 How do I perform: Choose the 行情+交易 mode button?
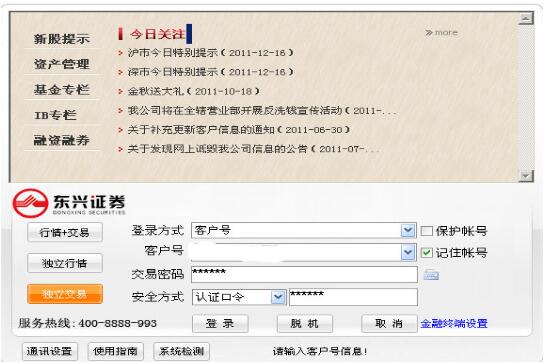pos(65,232)
